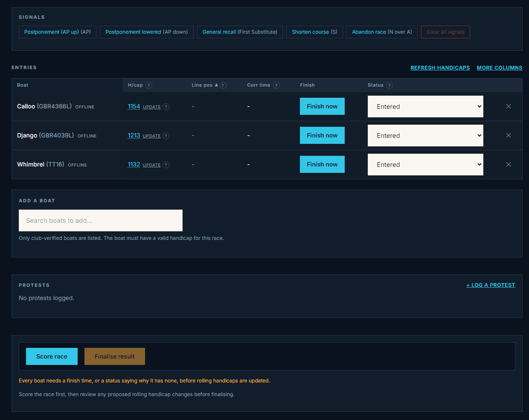
Task: Click Finish now for Django
Action: pos(322,135)
